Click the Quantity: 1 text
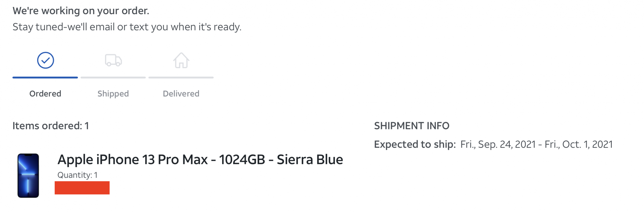The width and height of the screenshot is (644, 212). pos(77,175)
